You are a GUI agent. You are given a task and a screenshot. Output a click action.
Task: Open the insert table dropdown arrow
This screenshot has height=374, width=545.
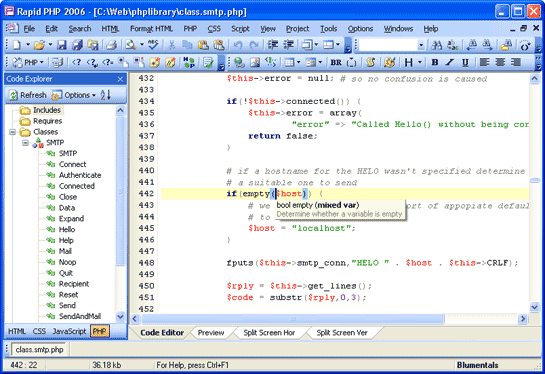(x=299, y=63)
